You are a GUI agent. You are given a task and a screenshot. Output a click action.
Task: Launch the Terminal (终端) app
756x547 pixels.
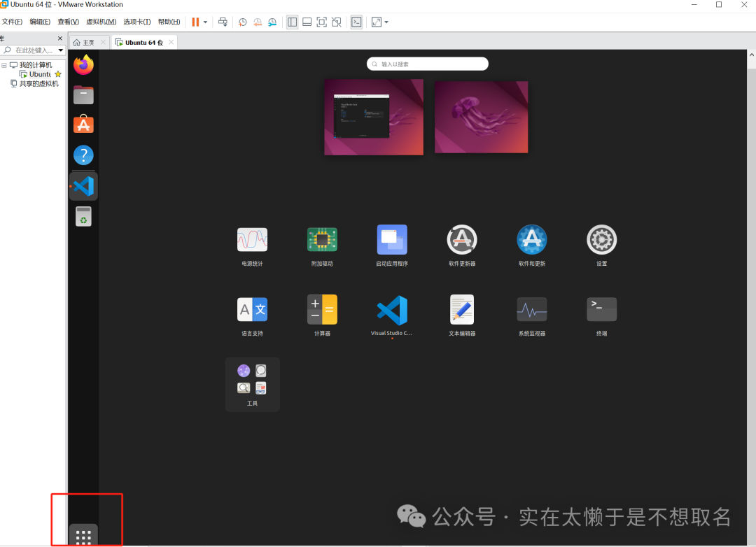[601, 310]
